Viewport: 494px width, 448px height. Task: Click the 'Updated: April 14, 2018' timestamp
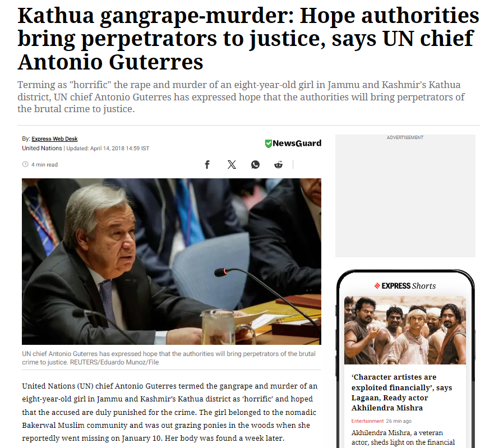pos(108,149)
